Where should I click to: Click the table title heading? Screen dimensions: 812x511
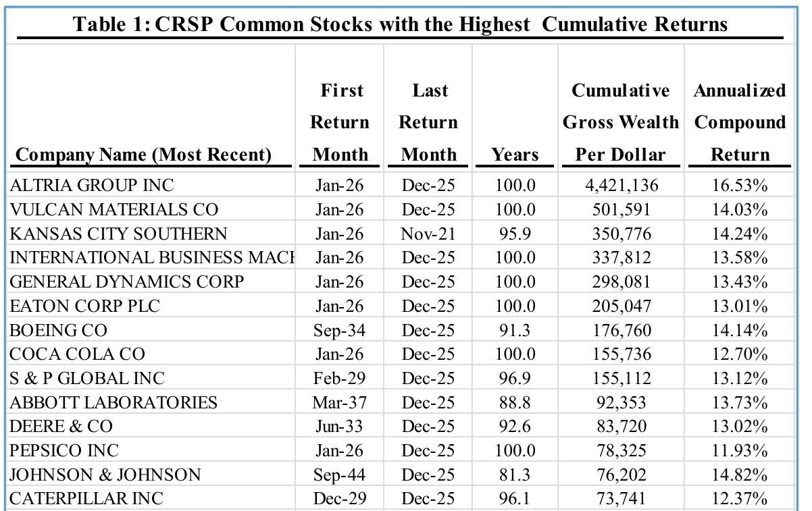click(x=400, y=24)
